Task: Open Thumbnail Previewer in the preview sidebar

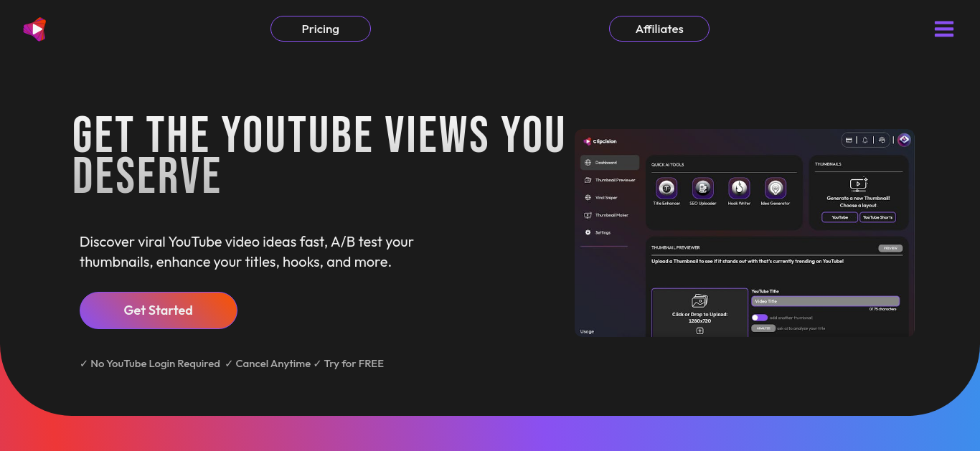Action: [x=610, y=180]
